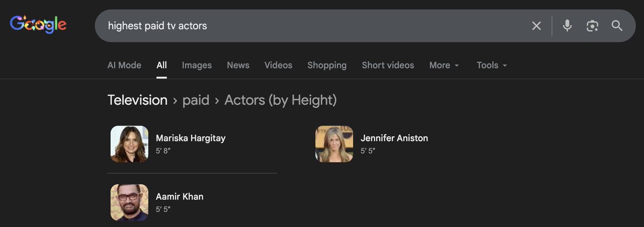Open Jennifer Aniston photo thumbnail
Image resolution: width=644 pixels, height=227 pixels.
coord(334,144)
